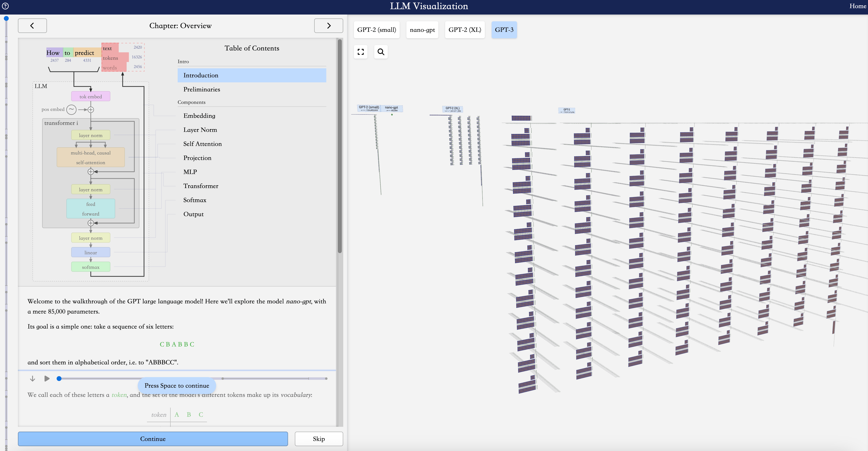Click the walkthrough panel vertical scrollbar
This screenshot has height=451, width=868.
[340, 146]
